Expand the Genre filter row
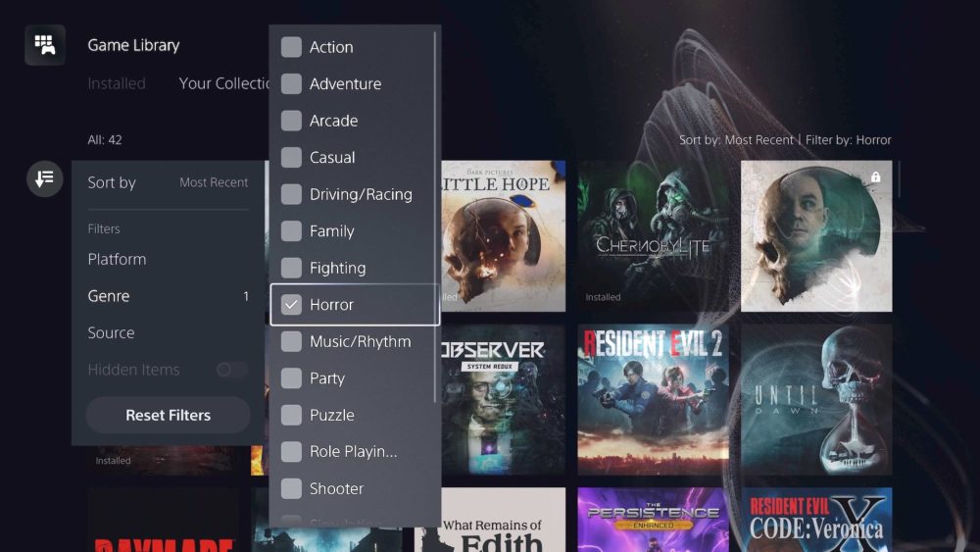The height and width of the screenshot is (552, 980). pos(168,296)
